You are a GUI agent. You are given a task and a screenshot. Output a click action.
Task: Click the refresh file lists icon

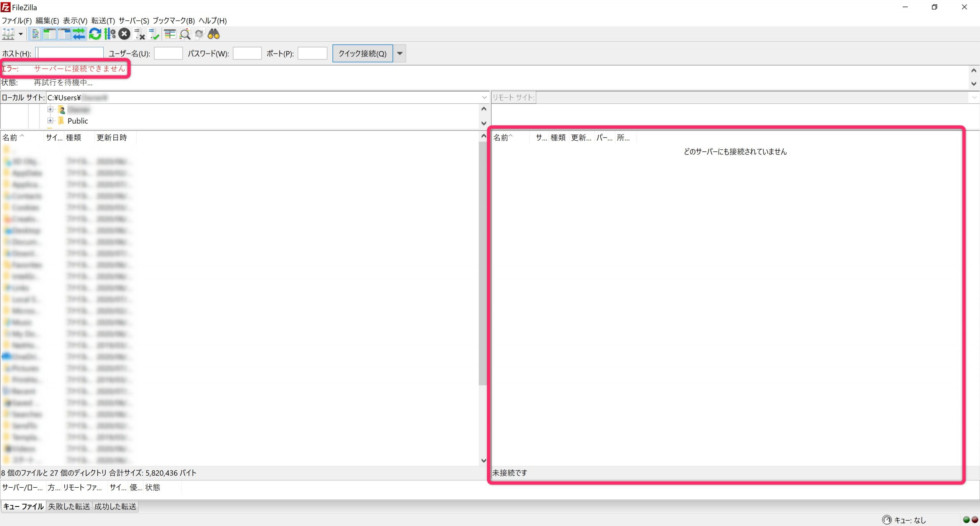tap(95, 34)
